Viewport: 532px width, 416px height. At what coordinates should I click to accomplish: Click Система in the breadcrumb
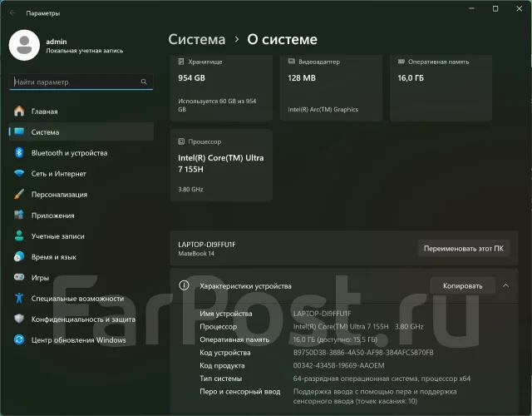point(197,39)
